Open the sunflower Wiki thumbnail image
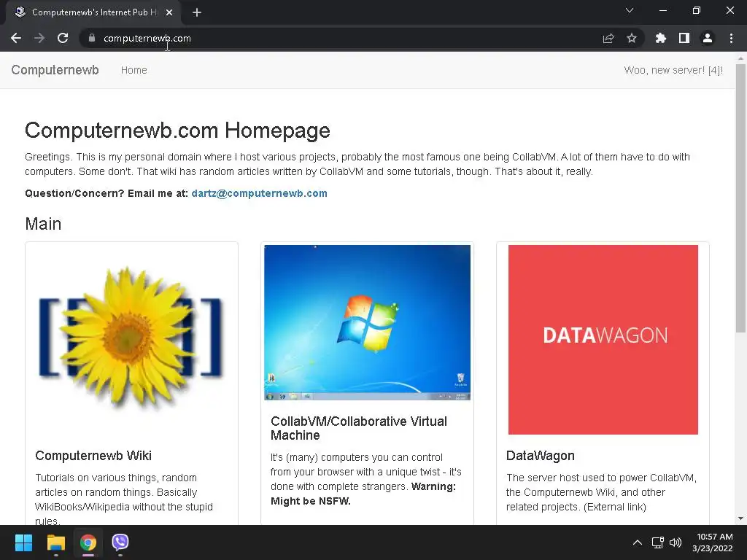Image resolution: width=747 pixels, height=560 pixels. point(131,338)
